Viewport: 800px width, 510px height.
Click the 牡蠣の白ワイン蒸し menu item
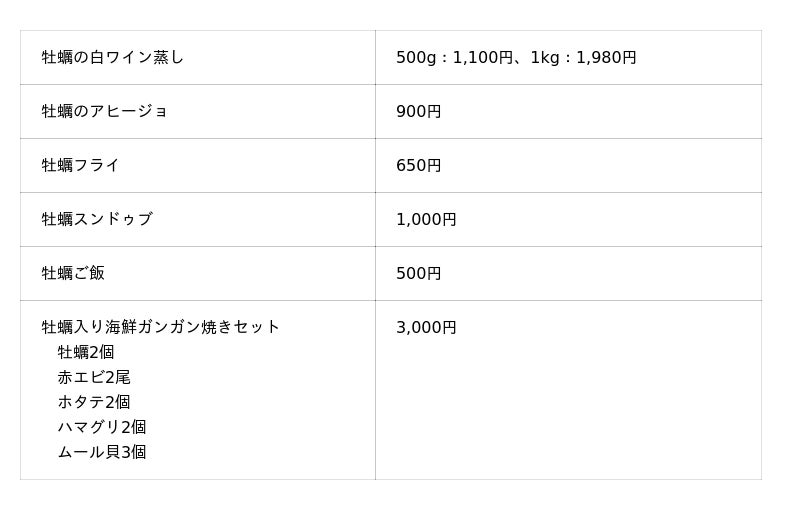[x=113, y=58]
